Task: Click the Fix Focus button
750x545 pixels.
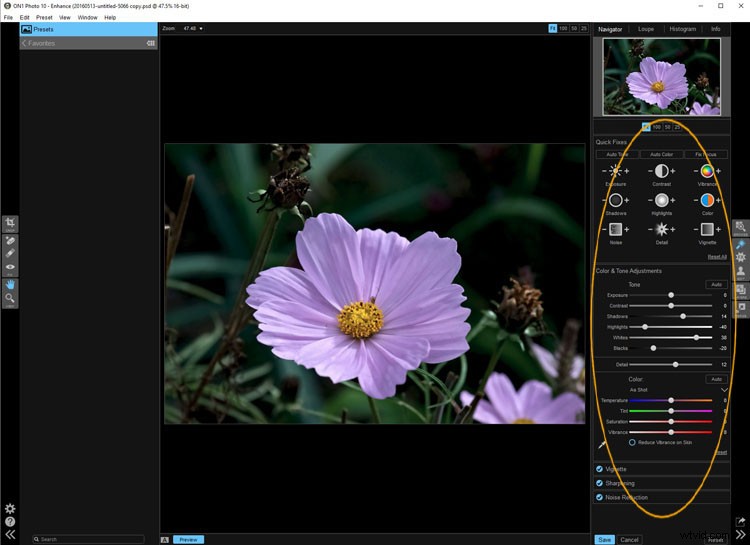Action: pyautogui.click(x=706, y=154)
